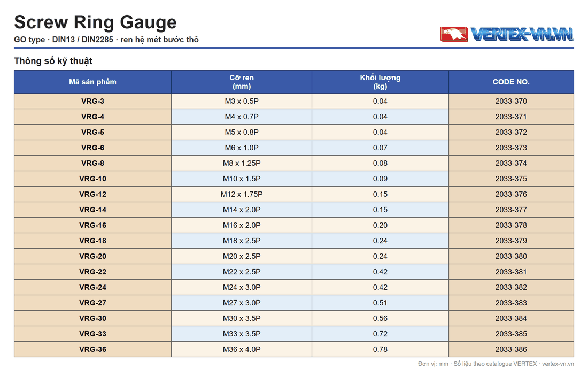Click thread size M3 x 0.5P
This screenshot has height=377, width=588.
pyautogui.click(x=242, y=101)
